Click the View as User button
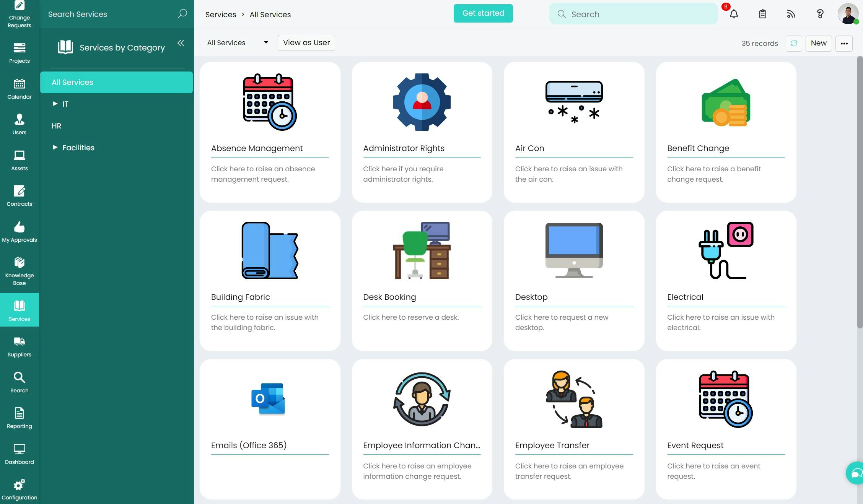 pos(306,43)
